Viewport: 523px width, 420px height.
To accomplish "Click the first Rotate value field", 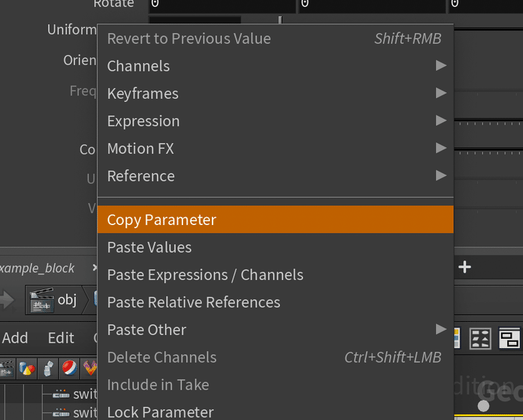I will tap(222, 5).
